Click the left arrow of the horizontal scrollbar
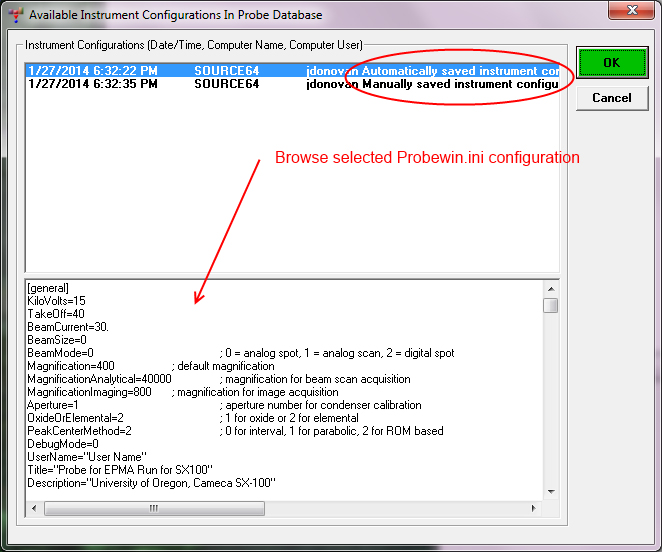662x552 pixels. (x=34, y=508)
